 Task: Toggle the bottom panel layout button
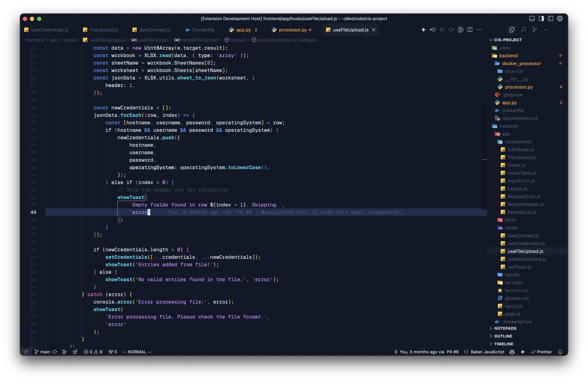(x=532, y=18)
